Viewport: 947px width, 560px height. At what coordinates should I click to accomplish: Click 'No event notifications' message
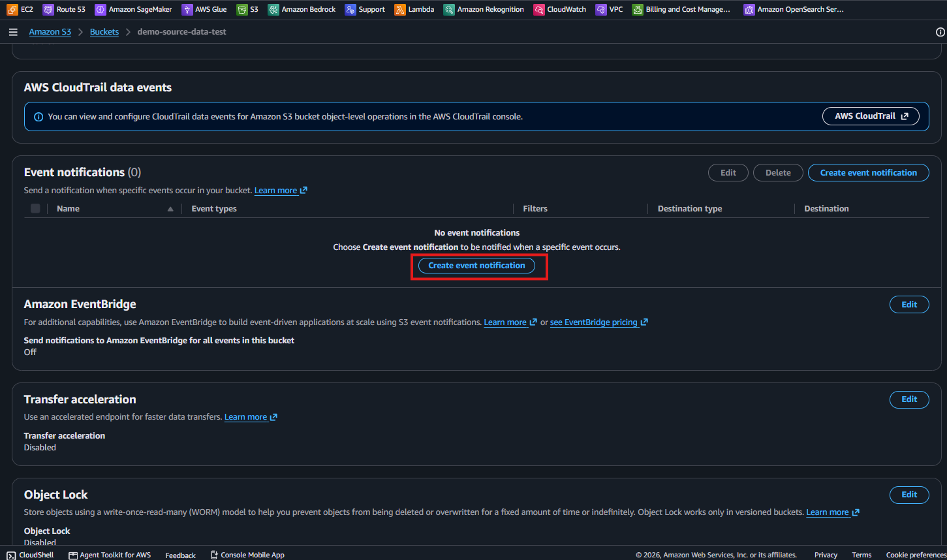477,233
